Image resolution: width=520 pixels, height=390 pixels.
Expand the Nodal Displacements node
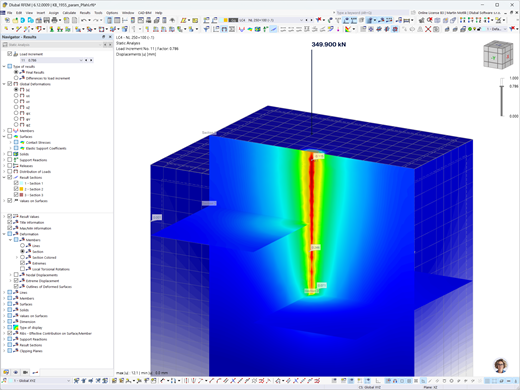[x=10, y=275]
